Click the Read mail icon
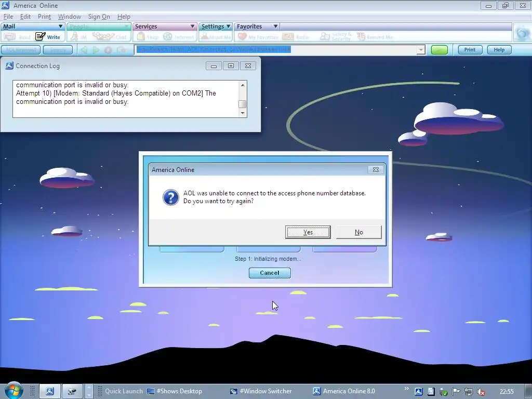Viewport: 532px width, 399px height. [x=9, y=36]
